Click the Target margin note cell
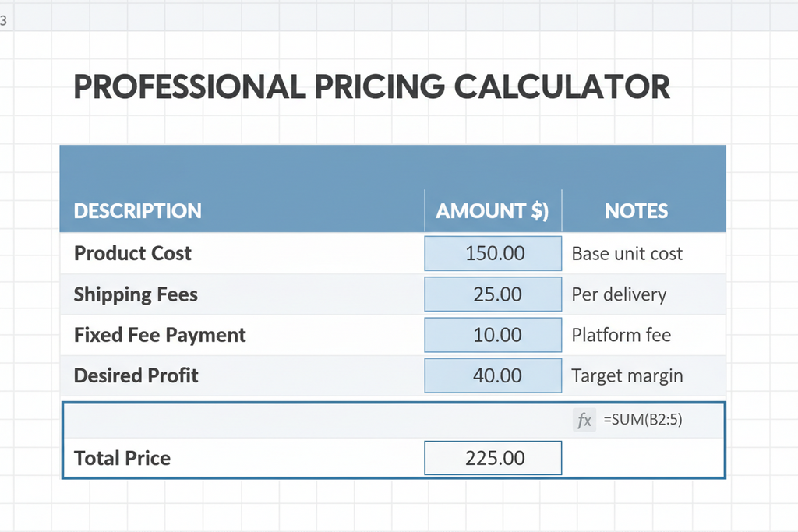The image size is (798, 532). click(x=627, y=375)
